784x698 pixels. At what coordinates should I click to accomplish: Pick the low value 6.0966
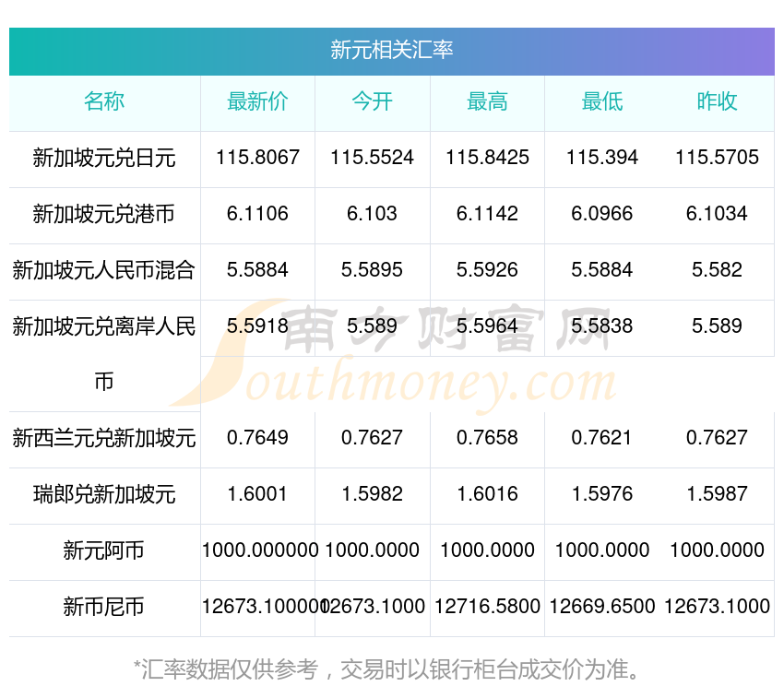[602, 214]
